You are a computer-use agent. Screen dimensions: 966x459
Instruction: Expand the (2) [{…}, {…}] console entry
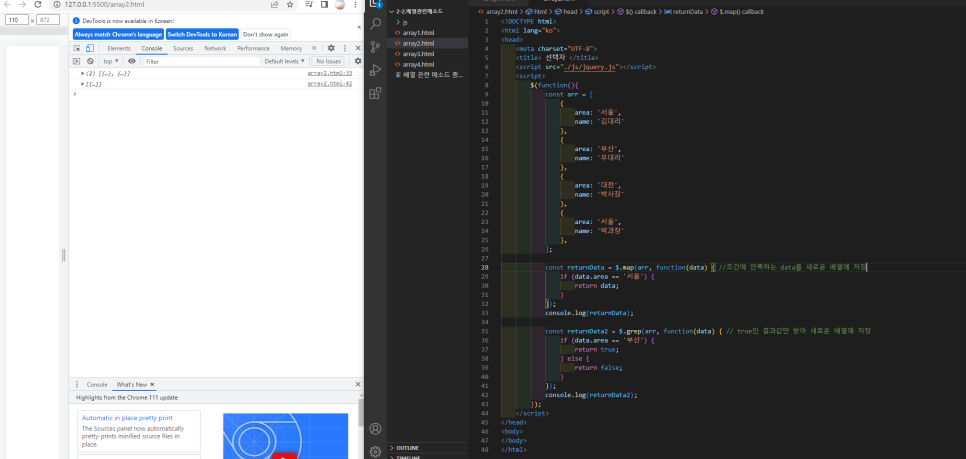pos(83,73)
